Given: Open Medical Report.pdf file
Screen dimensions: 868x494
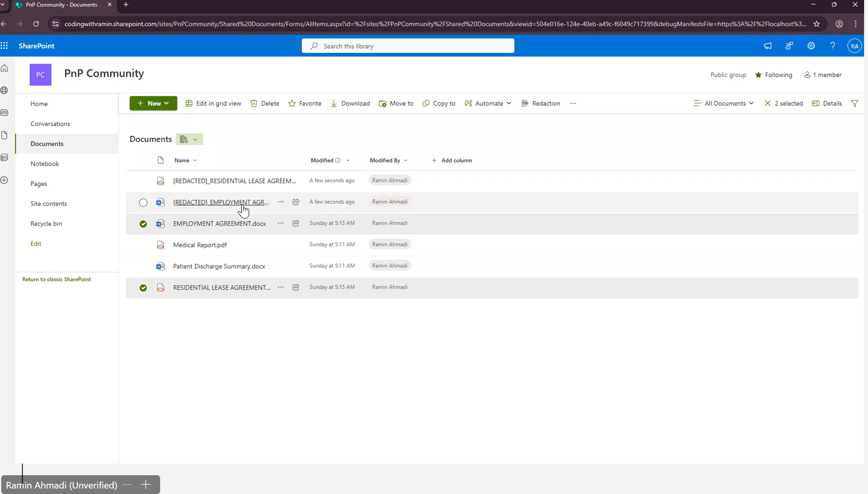Looking at the screenshot, I should [x=200, y=245].
